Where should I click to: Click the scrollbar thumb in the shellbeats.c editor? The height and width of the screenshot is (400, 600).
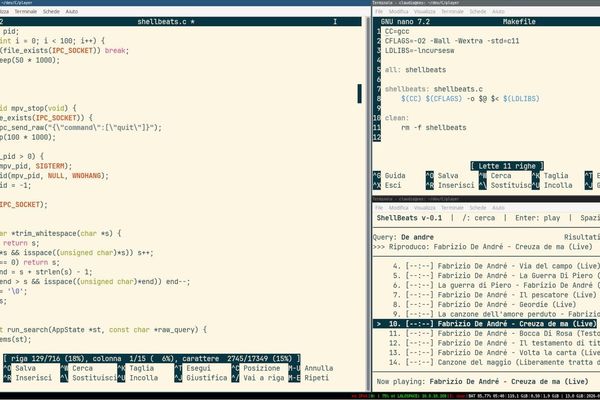tap(359, 93)
